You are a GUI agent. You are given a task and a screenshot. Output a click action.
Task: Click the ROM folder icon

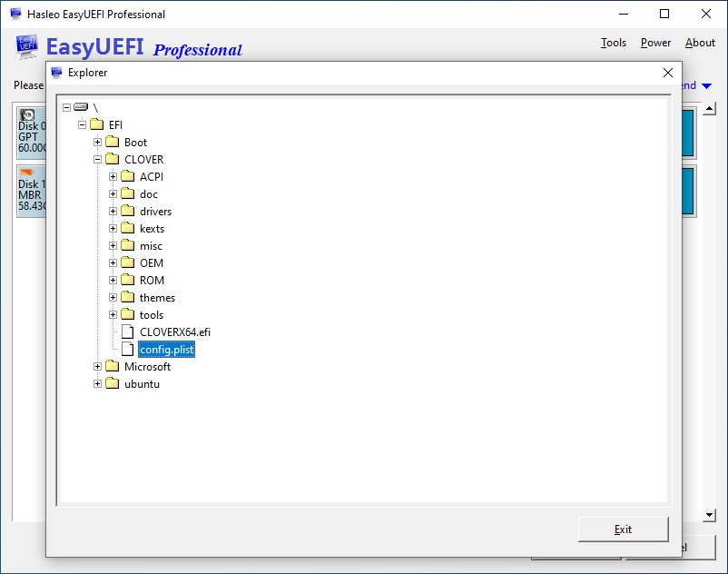128,280
